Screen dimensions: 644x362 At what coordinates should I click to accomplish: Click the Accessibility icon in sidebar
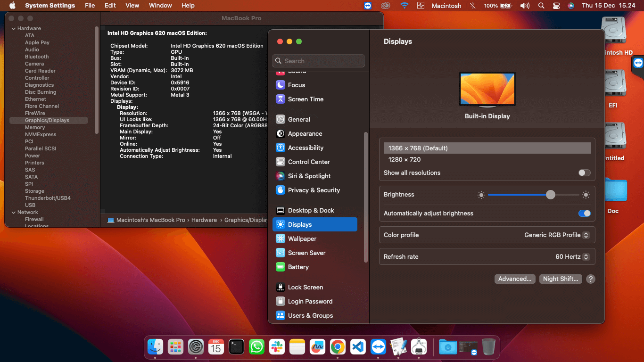click(x=281, y=148)
